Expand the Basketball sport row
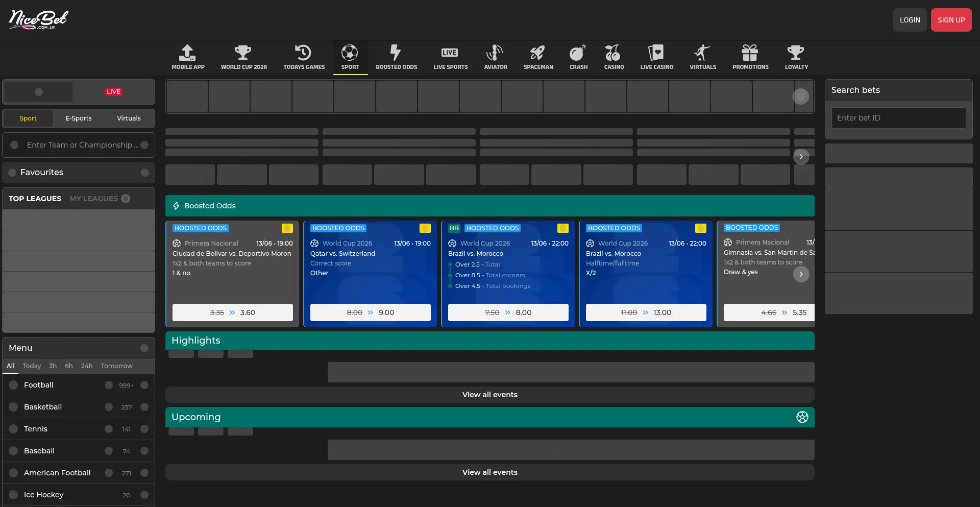This screenshot has height=507, width=980. point(79,407)
